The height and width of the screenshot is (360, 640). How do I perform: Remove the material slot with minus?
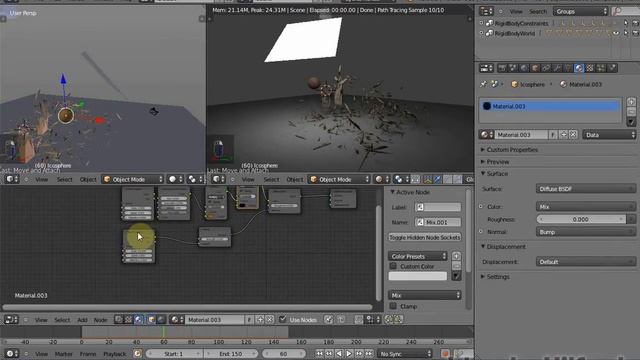pyautogui.click(x=631, y=111)
